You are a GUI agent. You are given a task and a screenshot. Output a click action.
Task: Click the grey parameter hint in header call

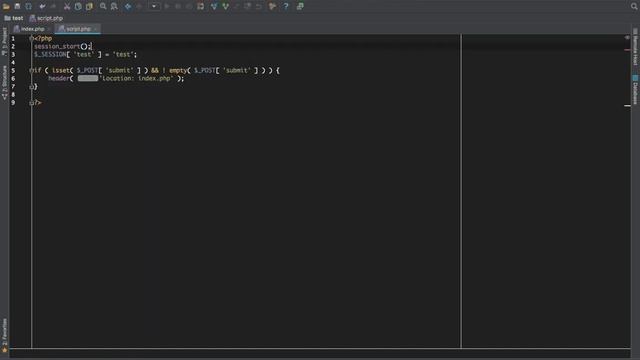88,78
